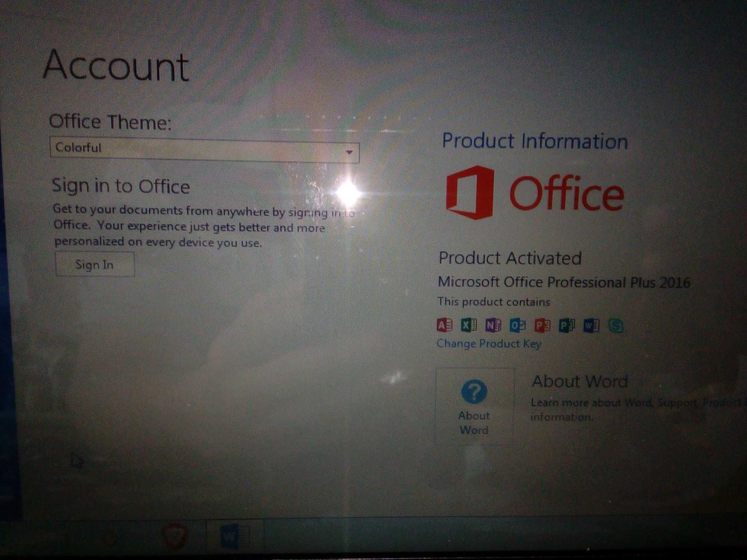Click the 'Get to your documents' description text
The height and width of the screenshot is (560, 747).
click(204, 226)
